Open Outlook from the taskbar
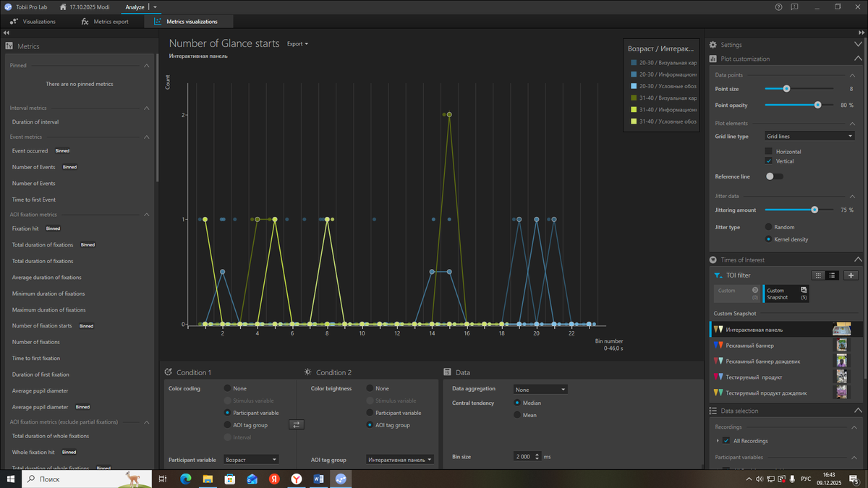This screenshot has height=488, width=868. (x=252, y=479)
